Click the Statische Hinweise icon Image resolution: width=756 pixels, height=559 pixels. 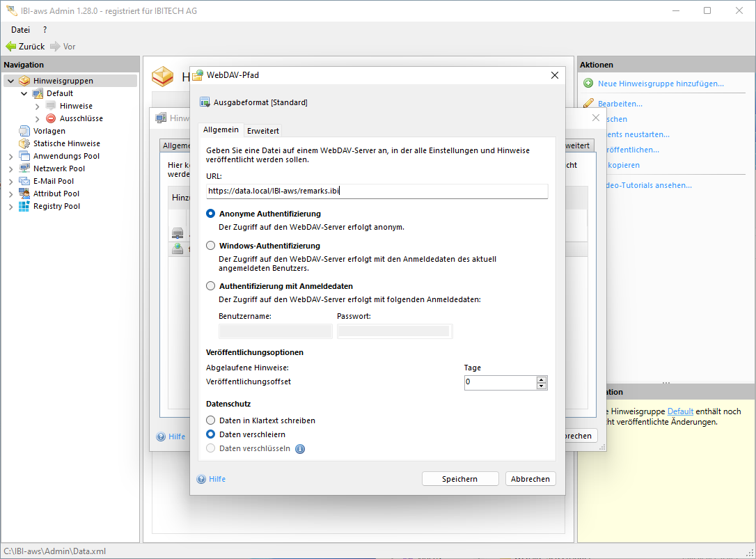coord(24,143)
